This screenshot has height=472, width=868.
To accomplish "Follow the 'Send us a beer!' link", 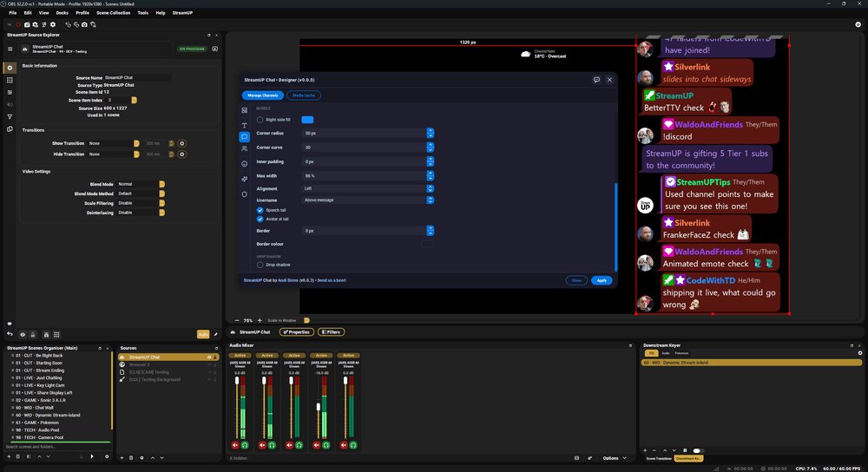I will pyautogui.click(x=332, y=280).
